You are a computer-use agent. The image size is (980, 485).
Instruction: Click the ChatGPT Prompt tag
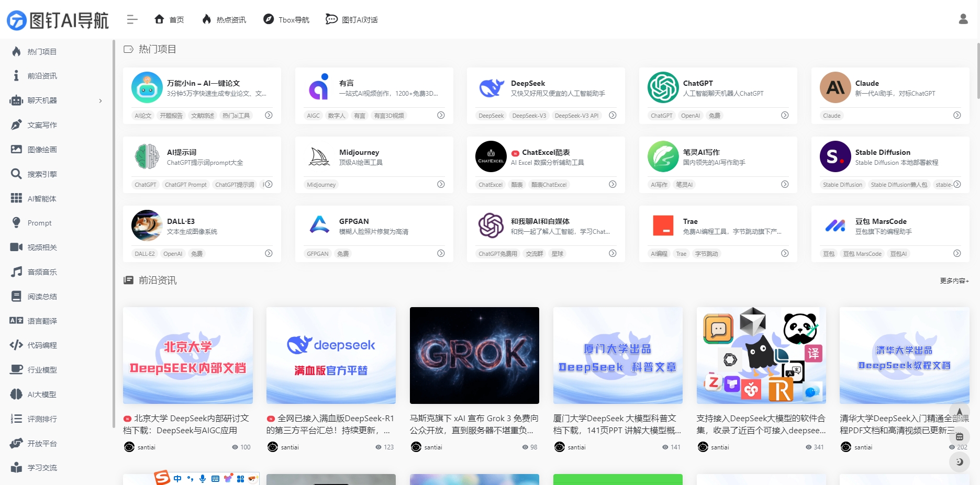tap(186, 185)
